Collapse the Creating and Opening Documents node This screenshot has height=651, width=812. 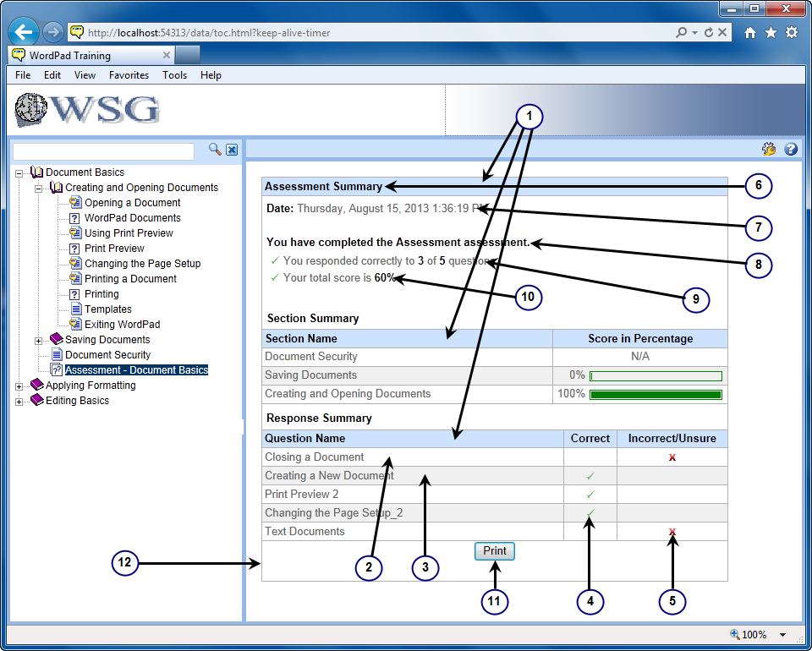37,187
